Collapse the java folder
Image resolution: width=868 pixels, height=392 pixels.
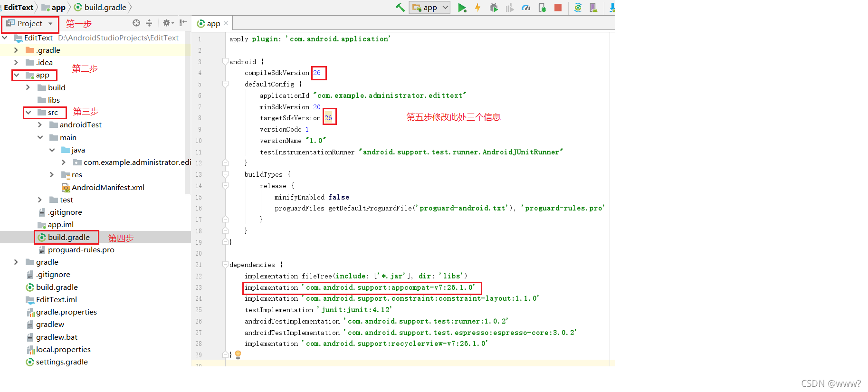pyautogui.click(x=52, y=150)
